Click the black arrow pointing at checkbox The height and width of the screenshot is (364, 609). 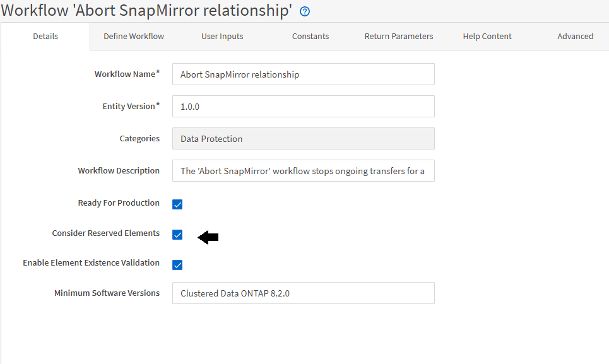pos(208,237)
